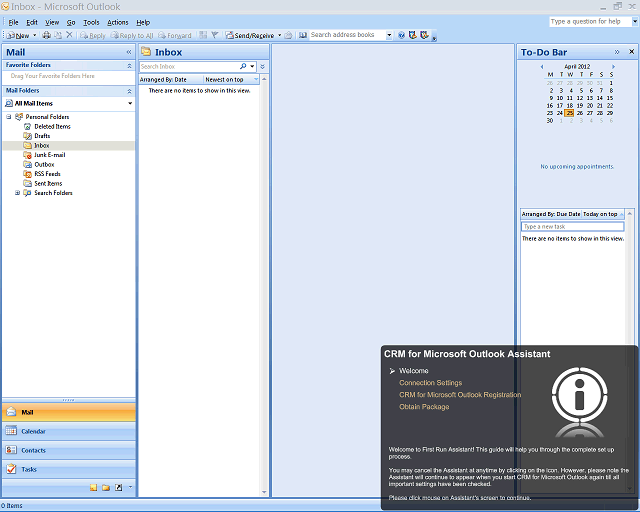The image size is (640, 512).
Task: Click the Follow Up flag toolbar icon
Action: coord(214,35)
